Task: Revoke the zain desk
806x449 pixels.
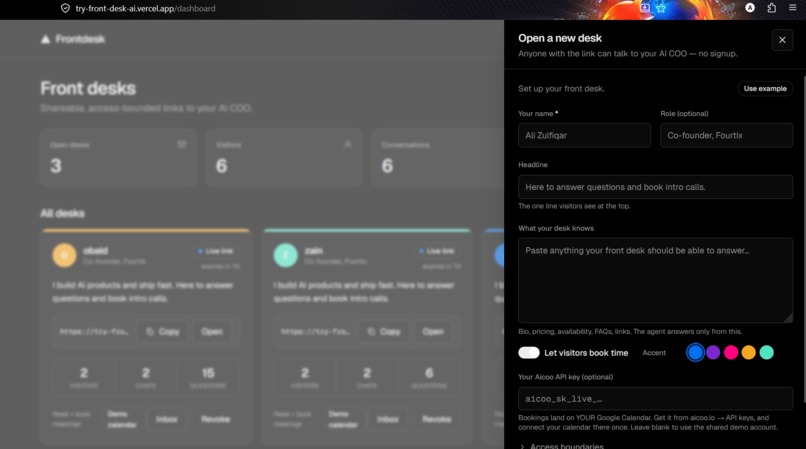Action: [x=436, y=419]
